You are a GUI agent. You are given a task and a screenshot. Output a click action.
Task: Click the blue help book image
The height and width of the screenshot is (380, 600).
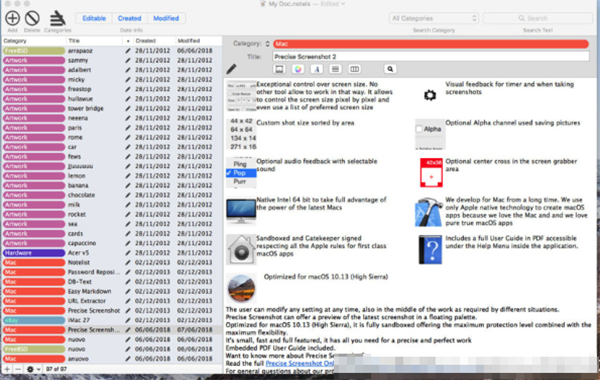tap(430, 250)
